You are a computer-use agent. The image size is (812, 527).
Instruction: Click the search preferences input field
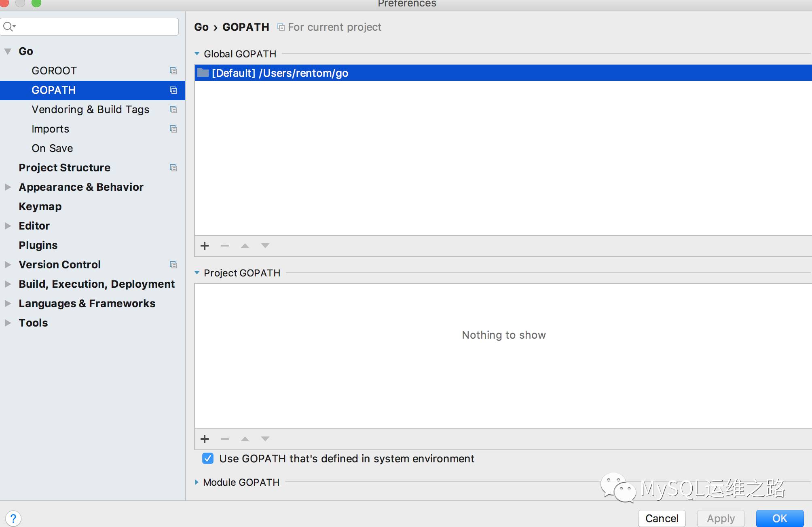92,26
